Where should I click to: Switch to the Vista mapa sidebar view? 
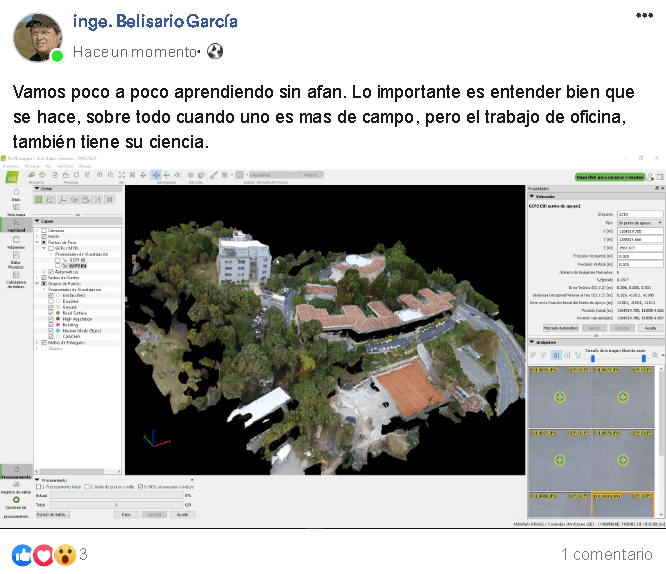click(16, 210)
